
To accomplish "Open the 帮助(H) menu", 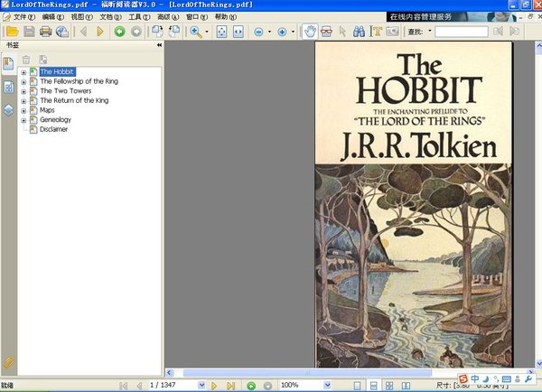I will (x=227, y=17).
